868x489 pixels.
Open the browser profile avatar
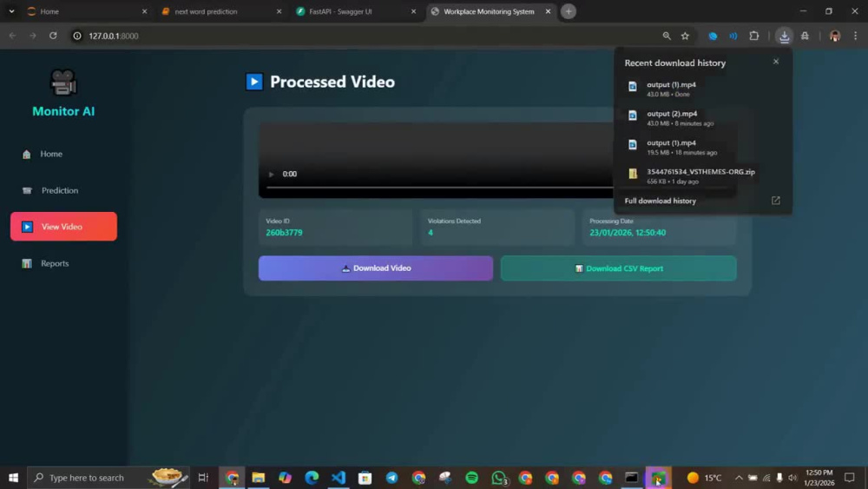(835, 36)
